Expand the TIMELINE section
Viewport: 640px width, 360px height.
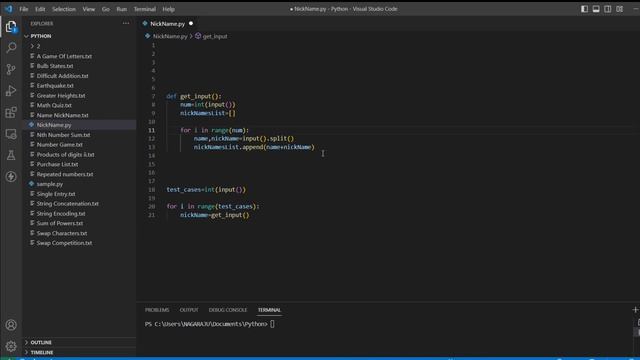pos(42,352)
